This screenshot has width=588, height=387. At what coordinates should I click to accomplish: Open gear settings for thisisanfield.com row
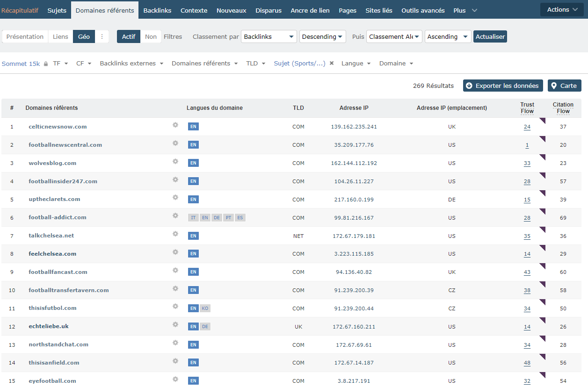175,361
